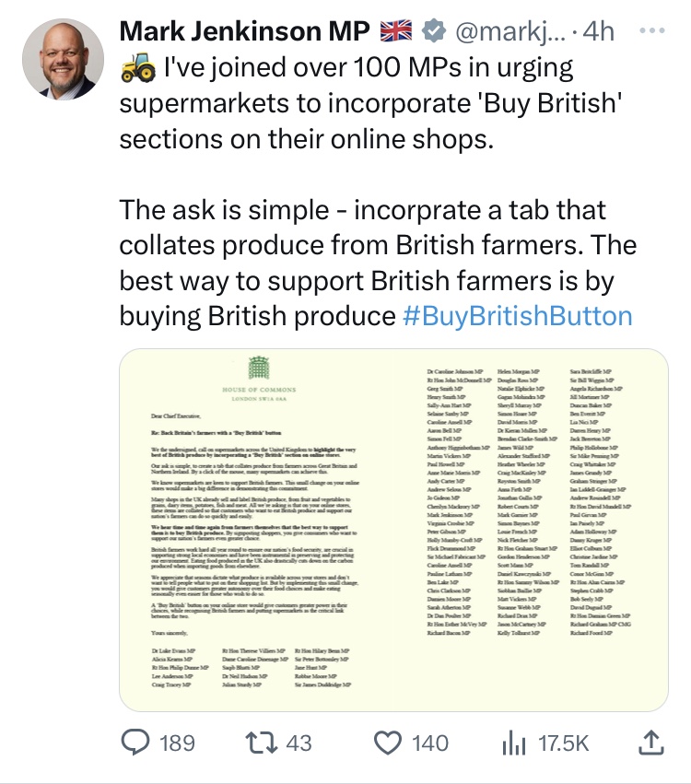
Task: Tap the 189 replies count
Action: (174, 743)
